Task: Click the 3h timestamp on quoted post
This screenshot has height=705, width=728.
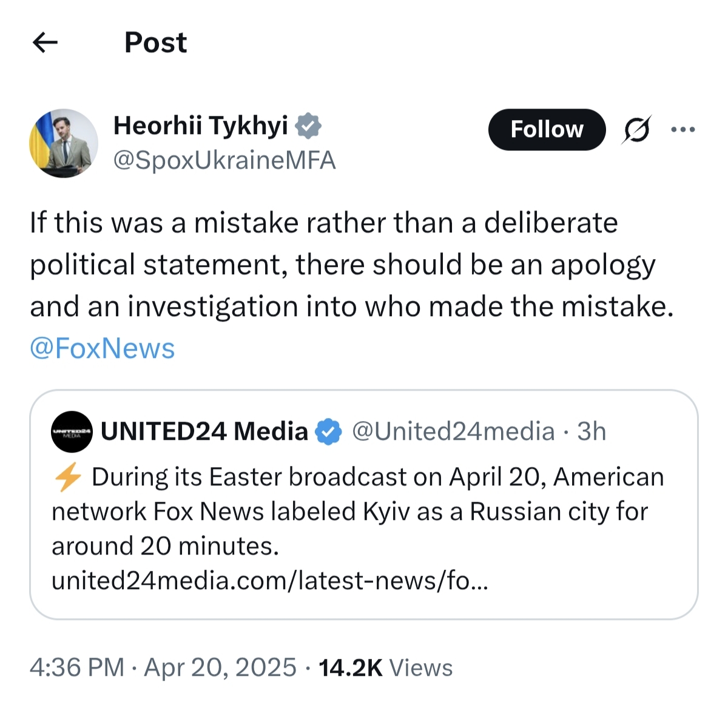Action: 591,431
